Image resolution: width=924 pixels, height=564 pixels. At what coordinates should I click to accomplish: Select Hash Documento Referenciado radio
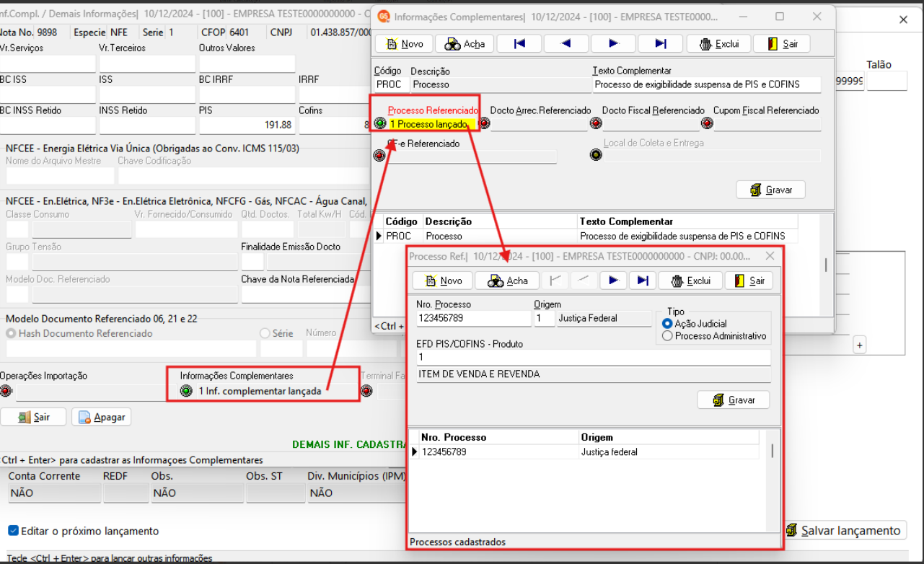tap(11, 333)
